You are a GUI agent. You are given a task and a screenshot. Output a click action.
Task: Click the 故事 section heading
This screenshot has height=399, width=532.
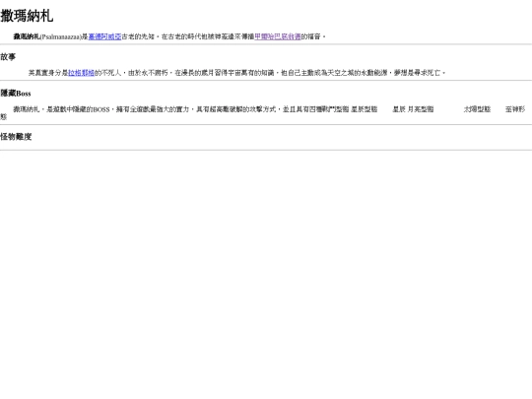click(x=8, y=57)
